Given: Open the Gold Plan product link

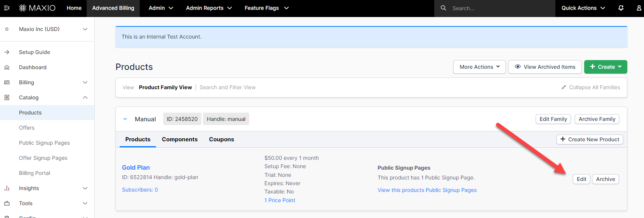Looking at the screenshot, I should coord(136,167).
